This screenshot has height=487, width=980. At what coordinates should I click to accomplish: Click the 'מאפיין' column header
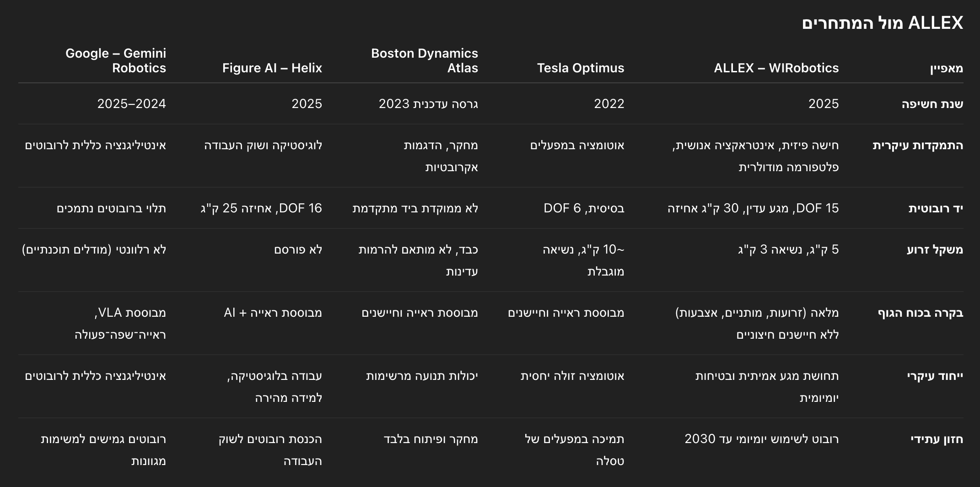[x=946, y=68]
